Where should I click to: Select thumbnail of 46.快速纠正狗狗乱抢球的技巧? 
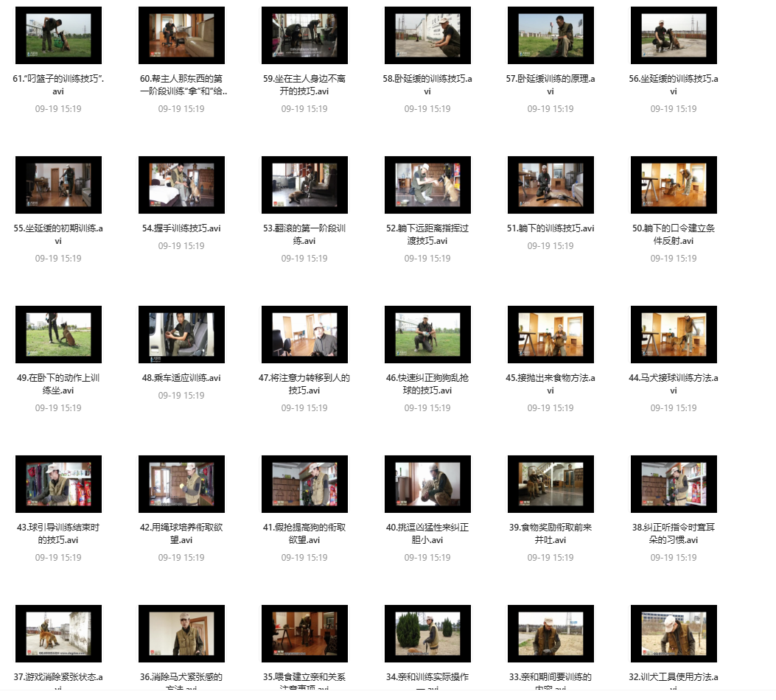(427, 335)
